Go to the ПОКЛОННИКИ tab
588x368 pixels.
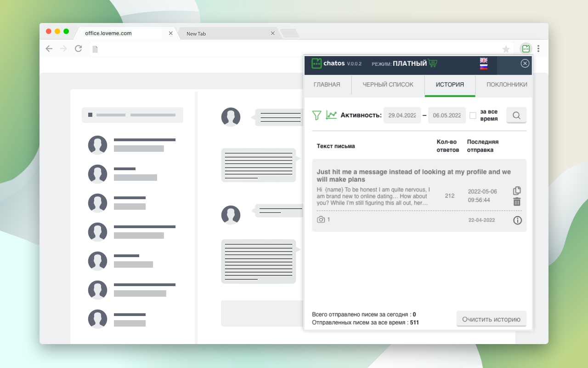(x=507, y=85)
